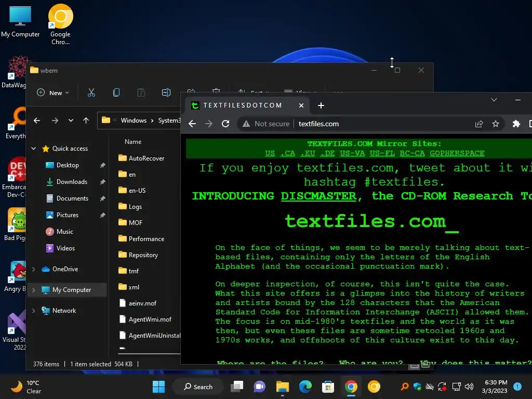Image resolution: width=532 pixels, height=399 pixels.
Task: Reload the textfiles.com page
Action: (x=225, y=124)
